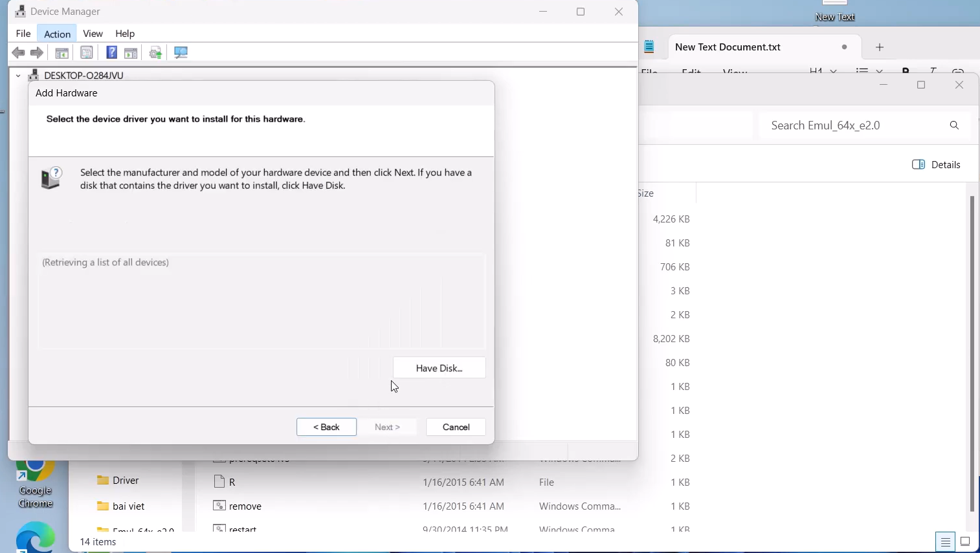Image resolution: width=980 pixels, height=553 pixels.
Task: Click the Forward arrow in Device Manager toolbar
Action: (x=38, y=53)
